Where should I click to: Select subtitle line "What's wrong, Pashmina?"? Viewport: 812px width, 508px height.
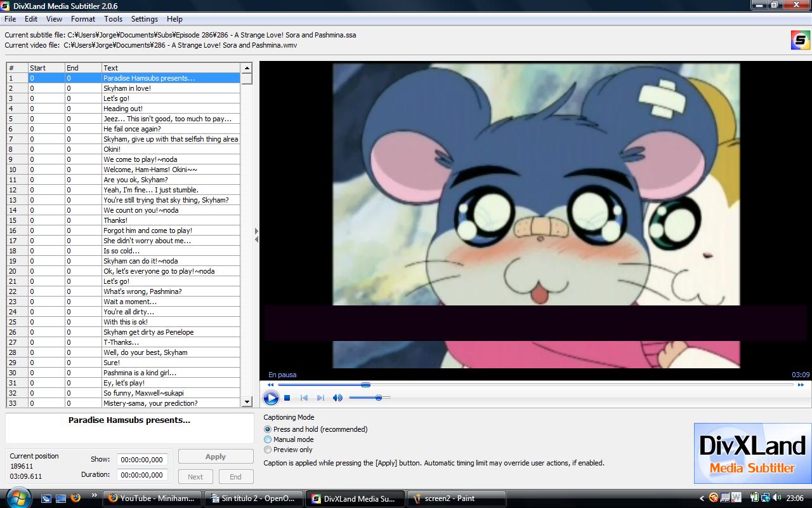click(124, 291)
